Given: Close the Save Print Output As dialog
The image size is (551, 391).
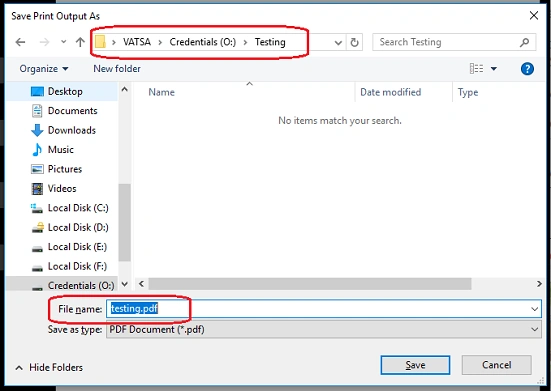Looking at the screenshot, I should [534, 15].
